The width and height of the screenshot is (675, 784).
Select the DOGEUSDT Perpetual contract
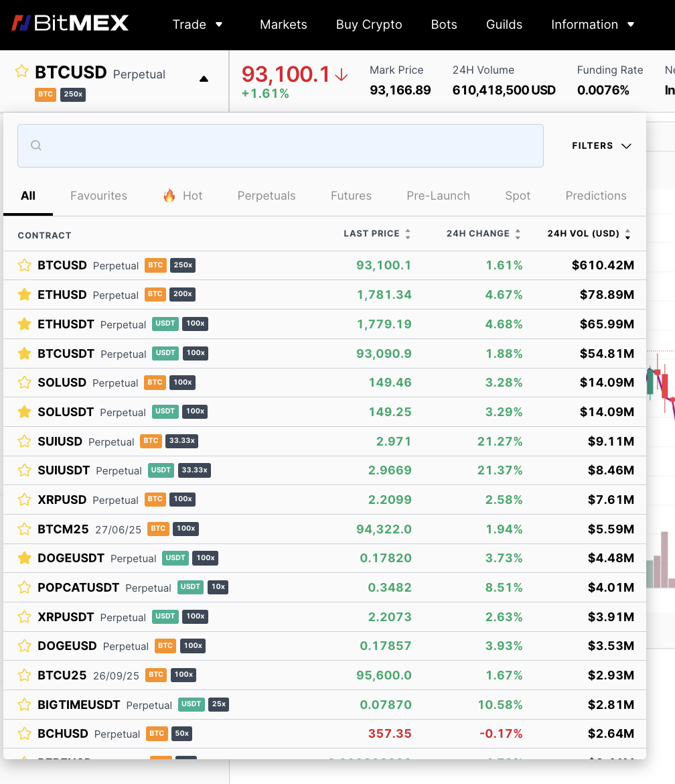pos(325,558)
